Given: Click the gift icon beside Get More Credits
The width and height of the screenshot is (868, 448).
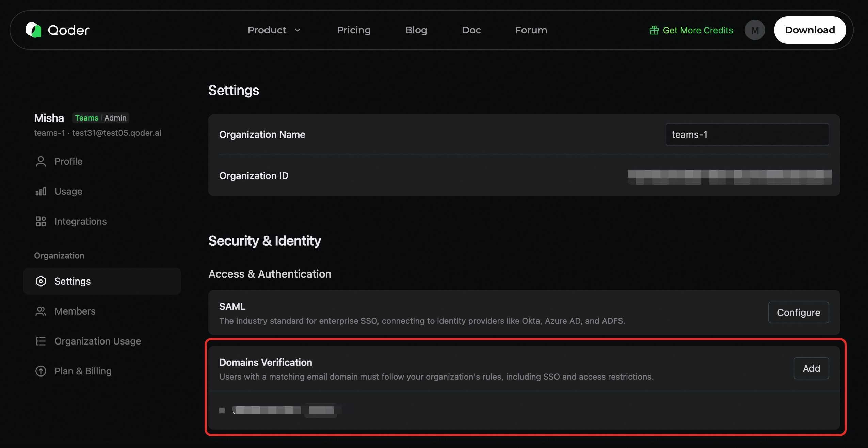Looking at the screenshot, I should [654, 30].
